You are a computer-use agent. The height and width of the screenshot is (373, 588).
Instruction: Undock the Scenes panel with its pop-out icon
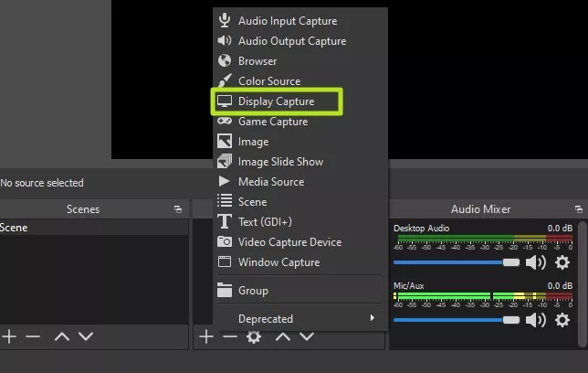tap(178, 209)
